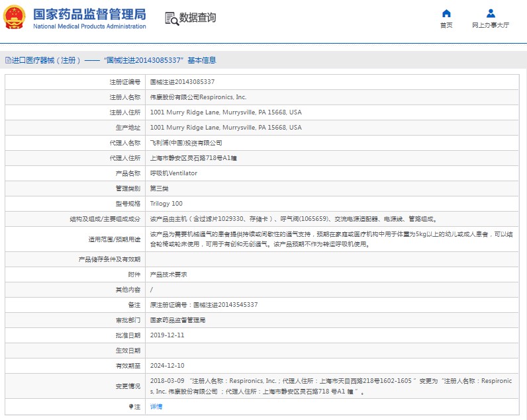Select the 结构及组成 description text
527x420 pixels.
tap(294, 219)
